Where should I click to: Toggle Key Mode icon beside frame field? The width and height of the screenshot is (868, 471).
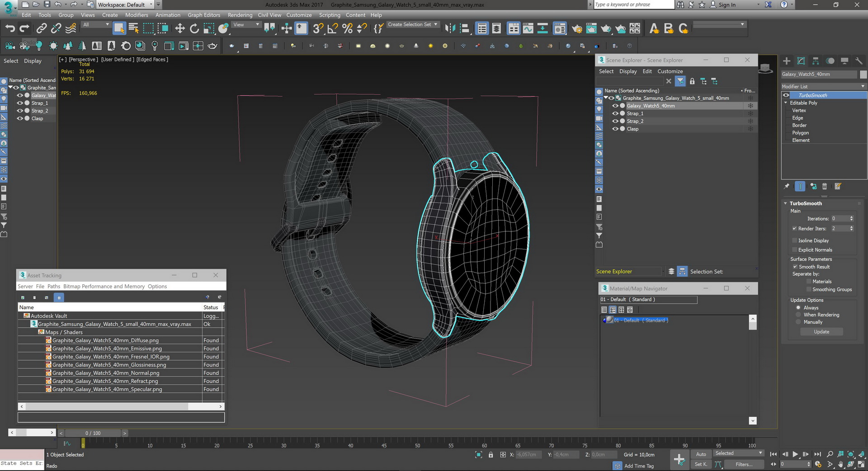pyautogui.click(x=774, y=464)
